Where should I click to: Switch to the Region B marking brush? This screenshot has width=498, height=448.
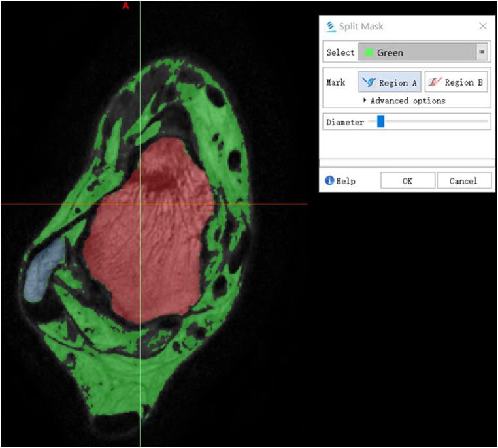tap(456, 82)
